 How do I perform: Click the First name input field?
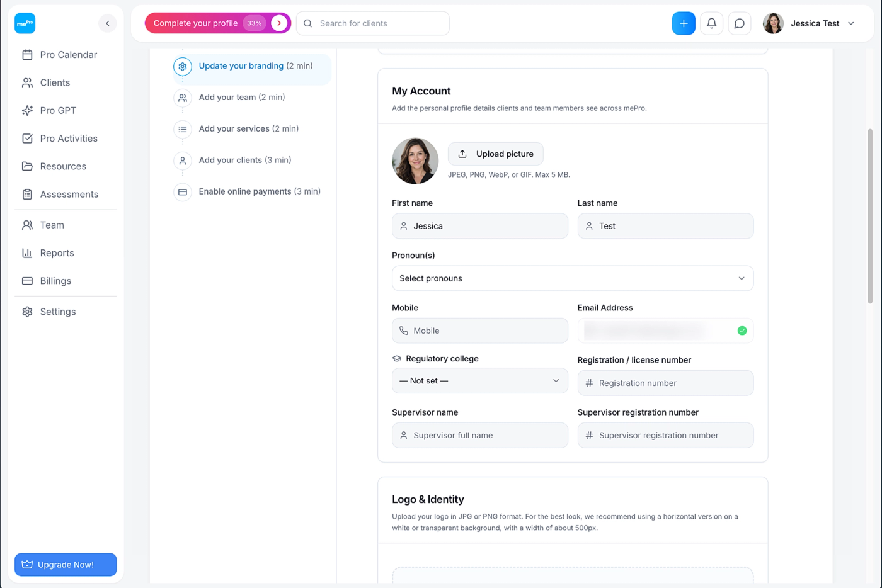[x=480, y=226]
